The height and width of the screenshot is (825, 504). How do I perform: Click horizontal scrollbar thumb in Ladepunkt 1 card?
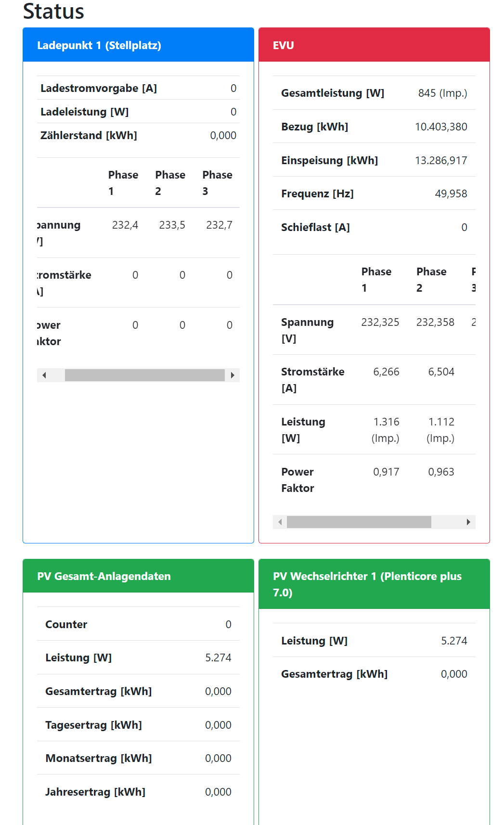point(144,375)
